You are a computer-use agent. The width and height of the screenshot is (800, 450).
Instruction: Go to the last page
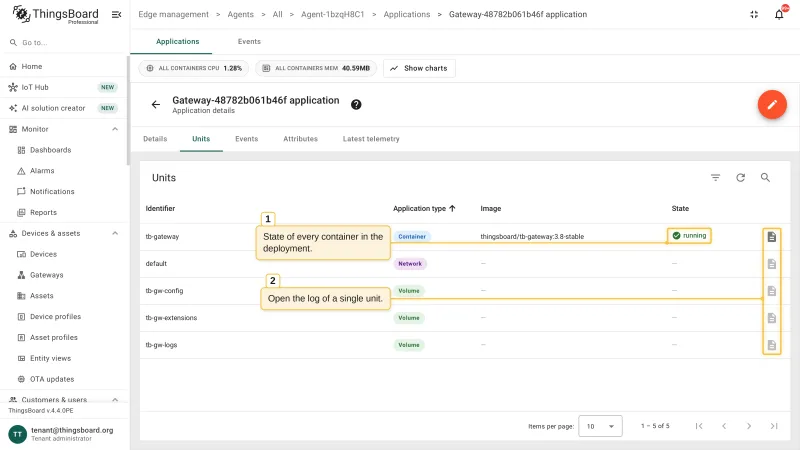pyautogui.click(x=774, y=426)
